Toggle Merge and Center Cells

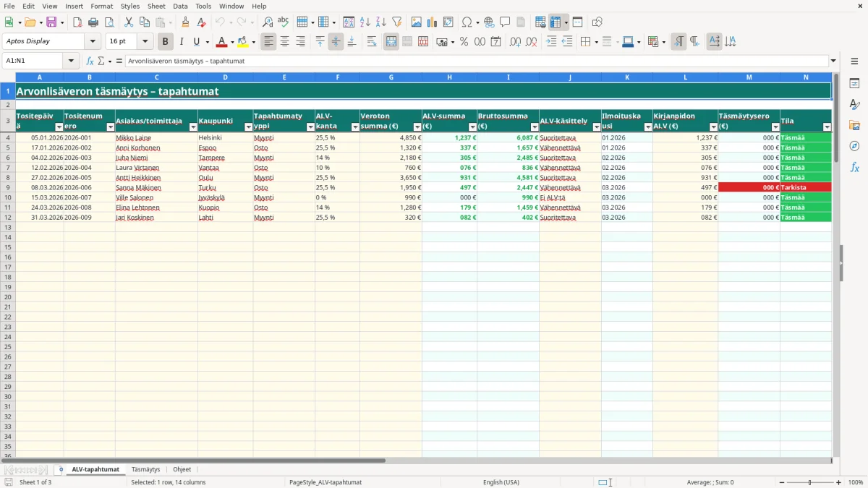[391, 42]
